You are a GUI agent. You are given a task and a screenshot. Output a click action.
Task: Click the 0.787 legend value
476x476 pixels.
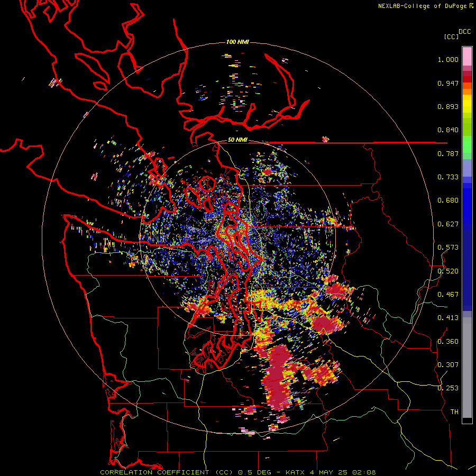(x=448, y=153)
